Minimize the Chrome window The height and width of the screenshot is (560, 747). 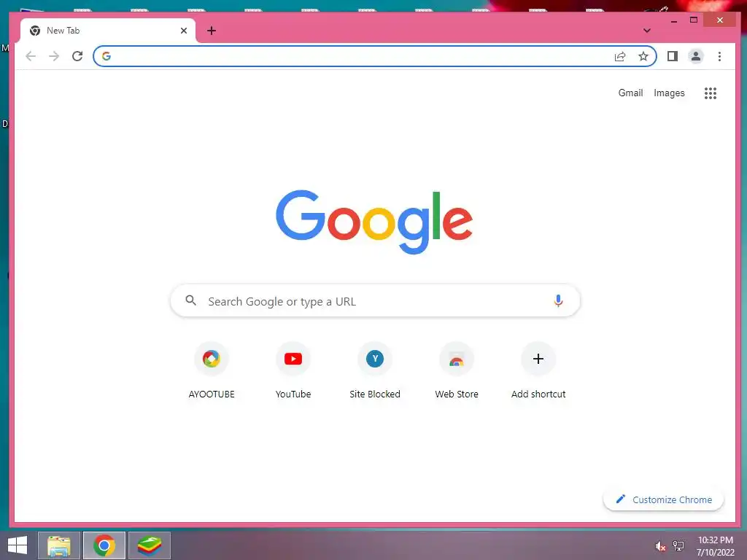point(673,20)
